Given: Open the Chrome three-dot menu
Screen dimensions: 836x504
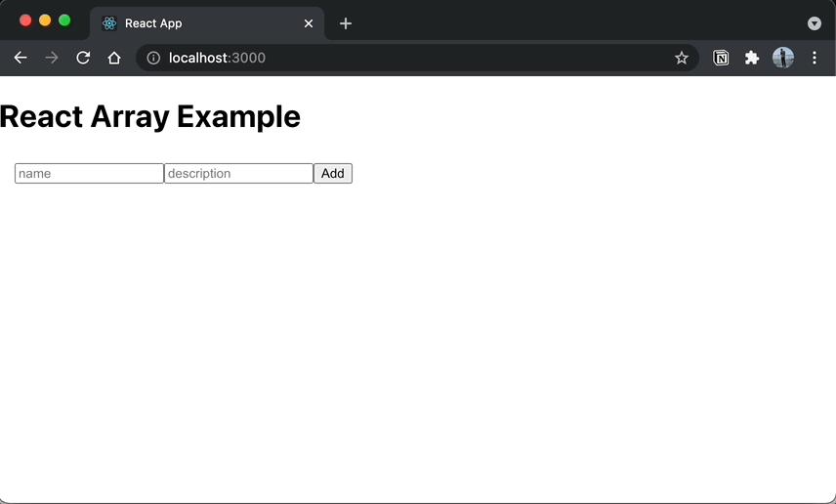Looking at the screenshot, I should point(815,58).
